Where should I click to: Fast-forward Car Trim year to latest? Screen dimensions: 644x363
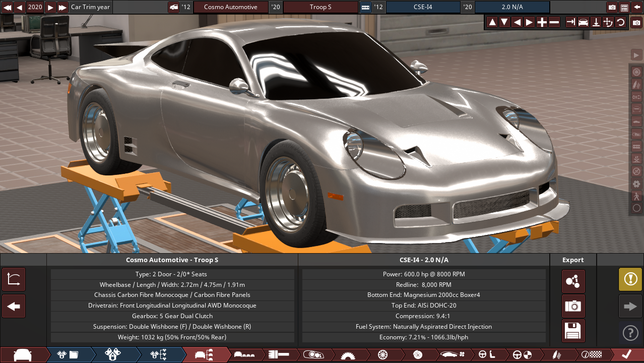point(62,7)
